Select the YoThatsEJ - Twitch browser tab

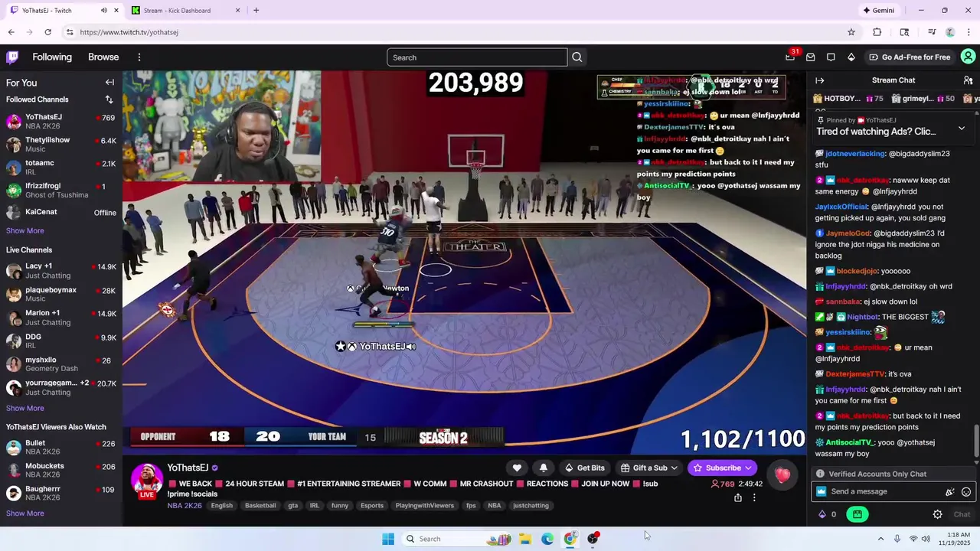tap(64, 10)
